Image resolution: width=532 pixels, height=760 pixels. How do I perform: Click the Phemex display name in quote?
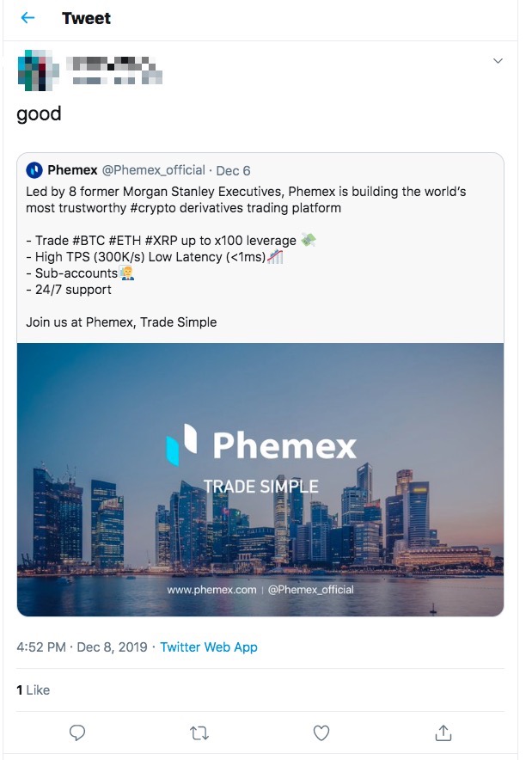click(x=72, y=170)
